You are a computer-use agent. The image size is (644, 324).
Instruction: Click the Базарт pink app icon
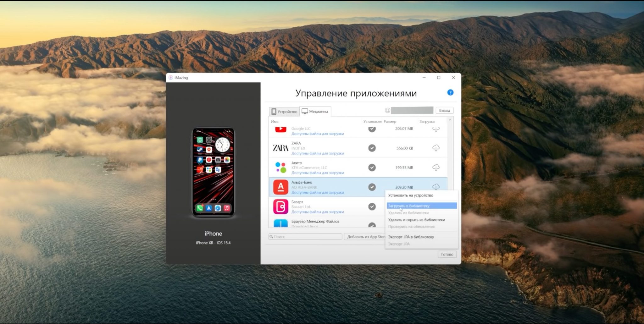click(280, 207)
